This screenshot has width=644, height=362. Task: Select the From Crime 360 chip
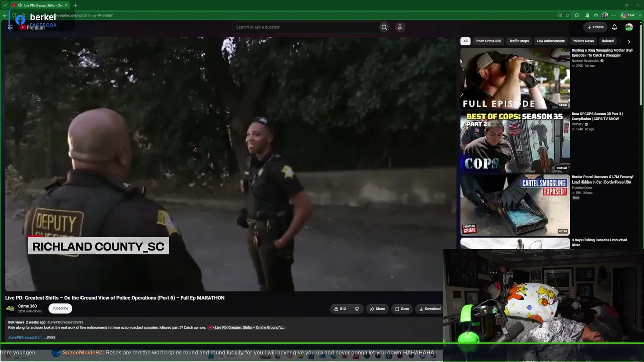[x=488, y=41]
